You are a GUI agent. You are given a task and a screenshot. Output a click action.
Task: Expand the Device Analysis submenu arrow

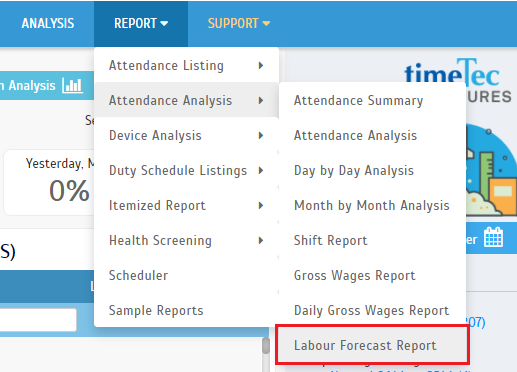pos(261,135)
